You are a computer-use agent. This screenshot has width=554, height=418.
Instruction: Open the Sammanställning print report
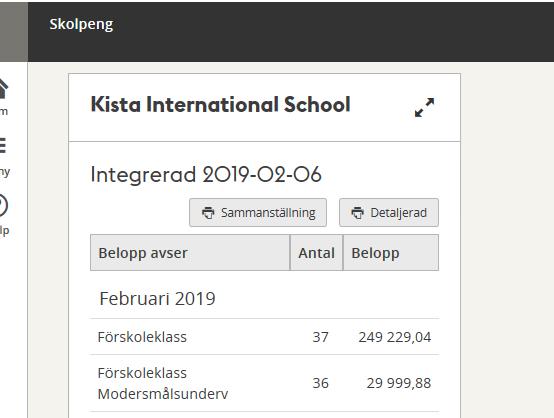click(x=258, y=213)
